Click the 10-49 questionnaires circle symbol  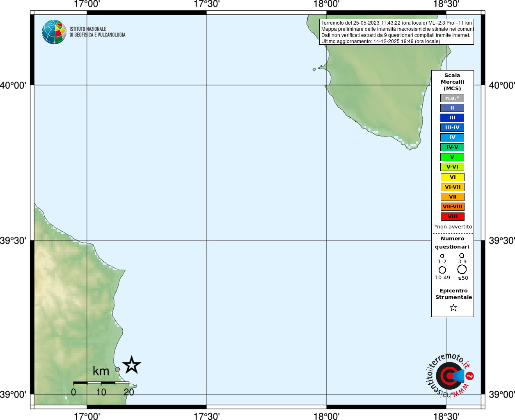(442, 270)
